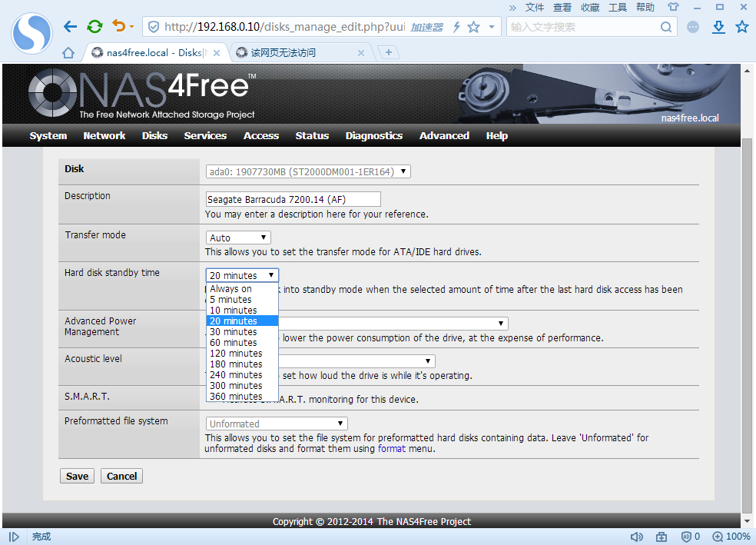Image resolution: width=756 pixels, height=545 pixels.
Task: Select 60 minutes standby option
Action: point(242,342)
